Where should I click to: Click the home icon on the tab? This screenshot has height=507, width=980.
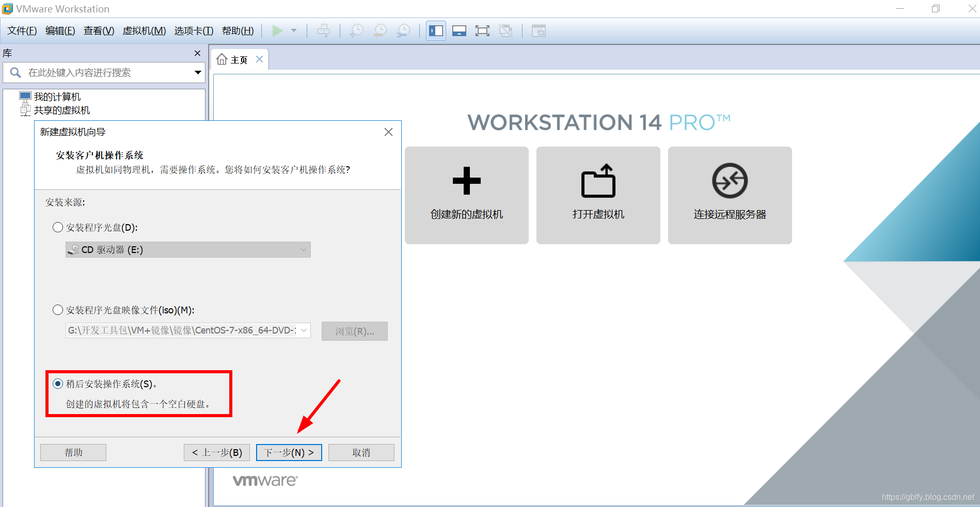pyautogui.click(x=222, y=59)
